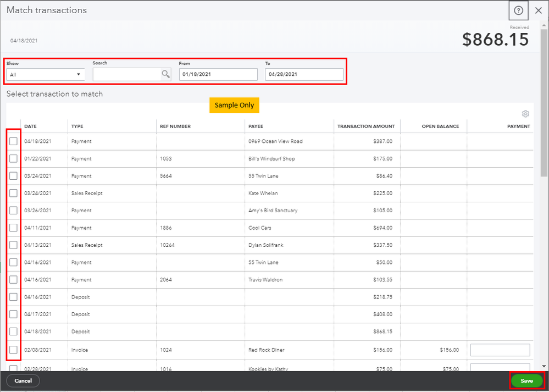Viewport: 549px width, 392px height.
Task: Sort by the Transaction Amount column header
Action: coord(365,126)
